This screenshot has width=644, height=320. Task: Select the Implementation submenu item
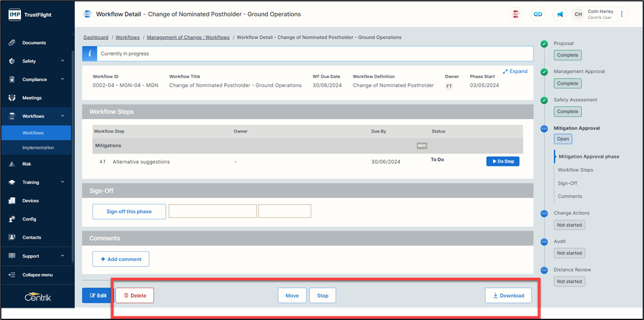click(x=38, y=147)
